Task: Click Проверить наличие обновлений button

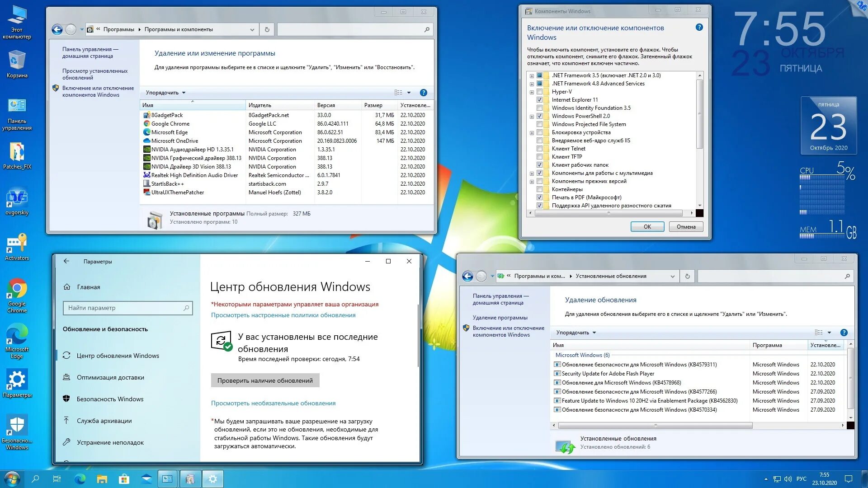Action: click(x=265, y=380)
